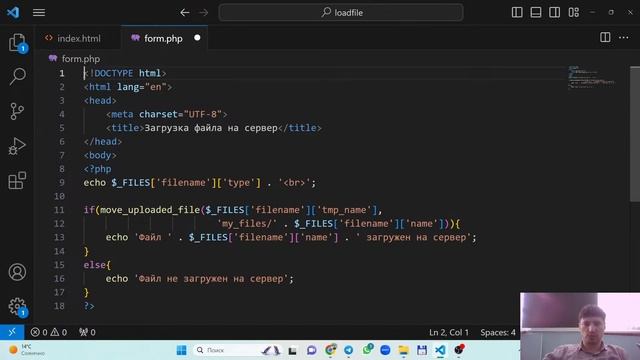Click the lang="en" attribute on line 2
Screen dimensions: 640x360
pos(142,87)
